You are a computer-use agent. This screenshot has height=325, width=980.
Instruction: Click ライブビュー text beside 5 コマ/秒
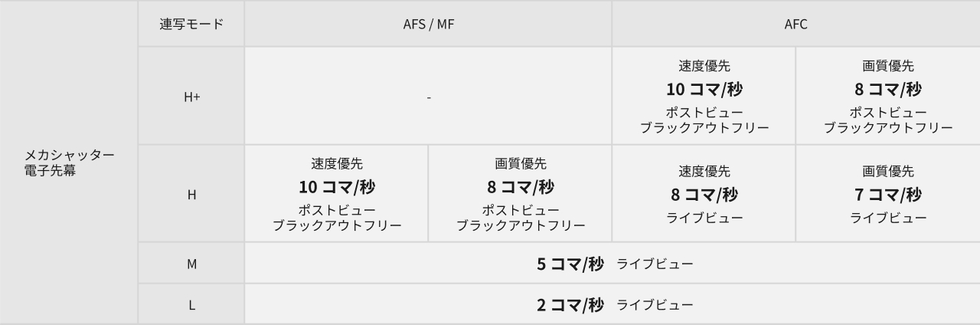pos(655,264)
